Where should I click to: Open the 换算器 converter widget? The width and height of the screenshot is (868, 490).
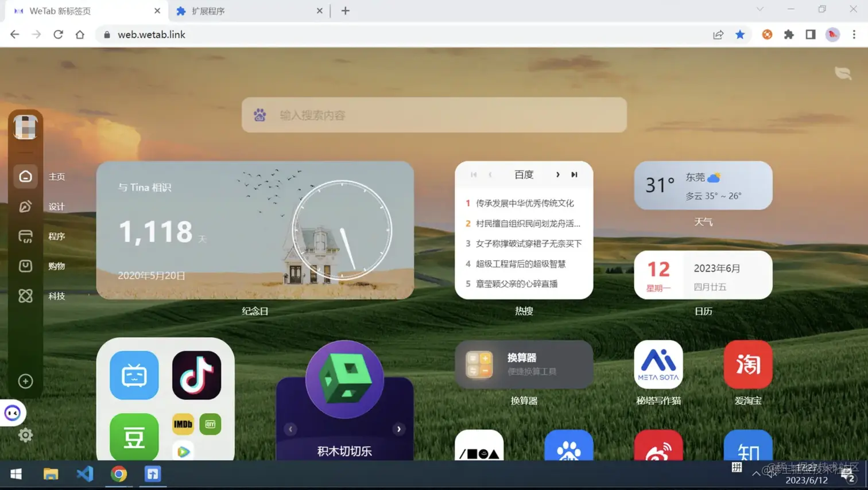[x=524, y=364]
